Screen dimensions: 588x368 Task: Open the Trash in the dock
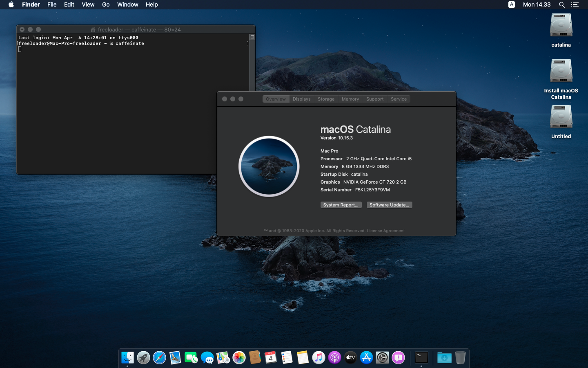coord(460,358)
